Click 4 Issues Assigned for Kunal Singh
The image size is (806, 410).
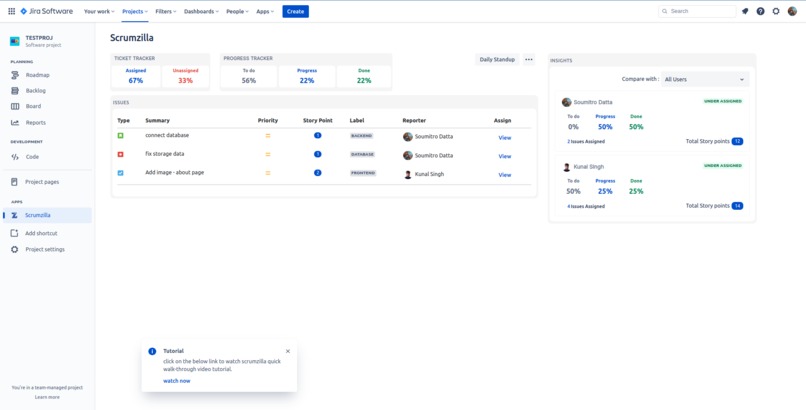(x=586, y=207)
